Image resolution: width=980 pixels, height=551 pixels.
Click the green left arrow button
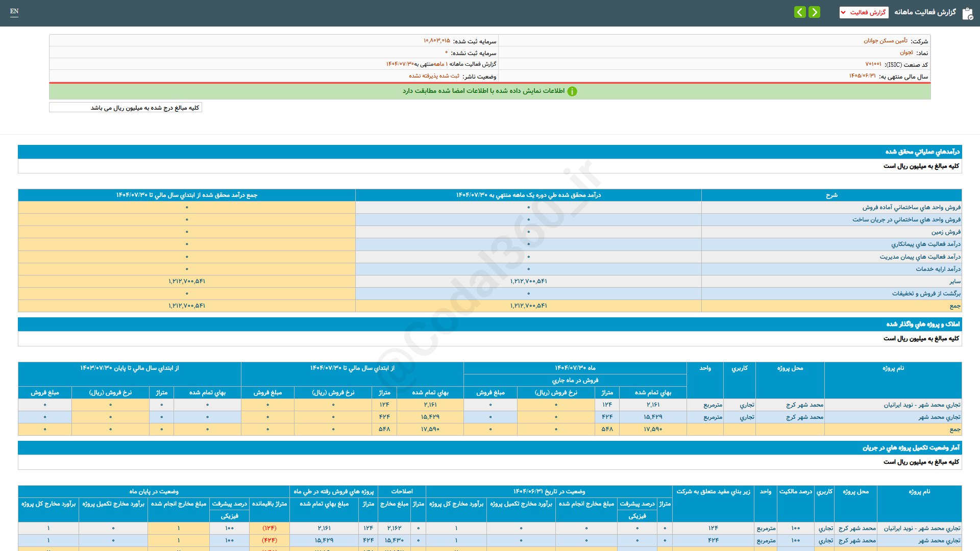click(x=800, y=12)
